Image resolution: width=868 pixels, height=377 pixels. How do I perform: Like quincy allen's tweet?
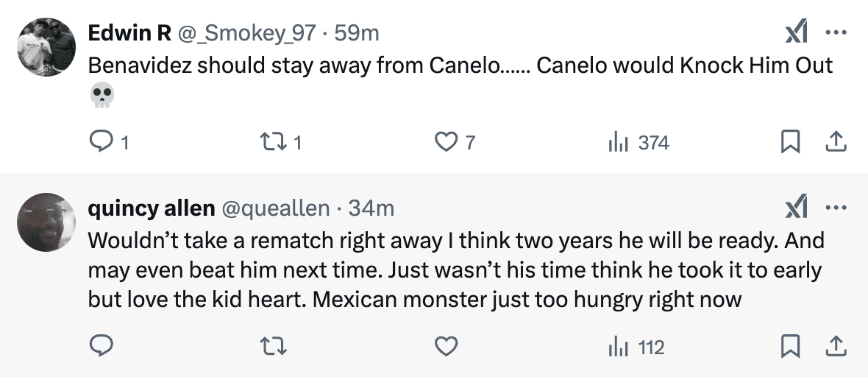pos(447,346)
